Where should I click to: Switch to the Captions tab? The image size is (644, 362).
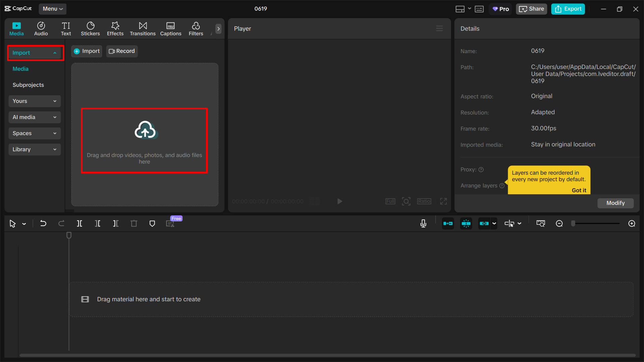pos(170,29)
